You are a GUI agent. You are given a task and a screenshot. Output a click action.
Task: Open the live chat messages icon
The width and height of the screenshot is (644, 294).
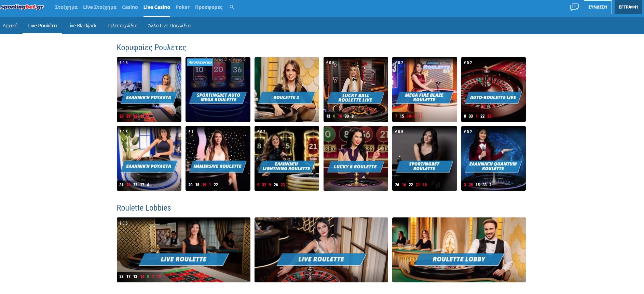point(574,7)
